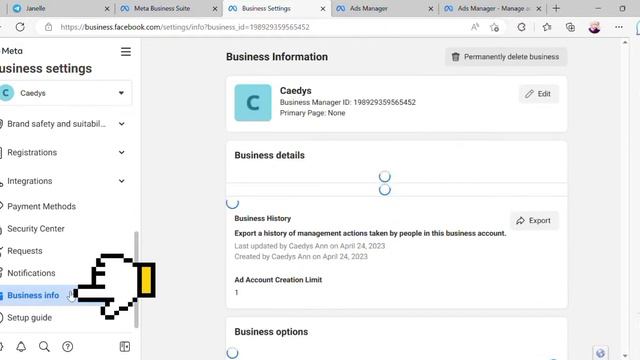Image resolution: width=640 pixels, height=360 pixels.
Task: Click the Business Manager ID text
Action: pos(348,102)
